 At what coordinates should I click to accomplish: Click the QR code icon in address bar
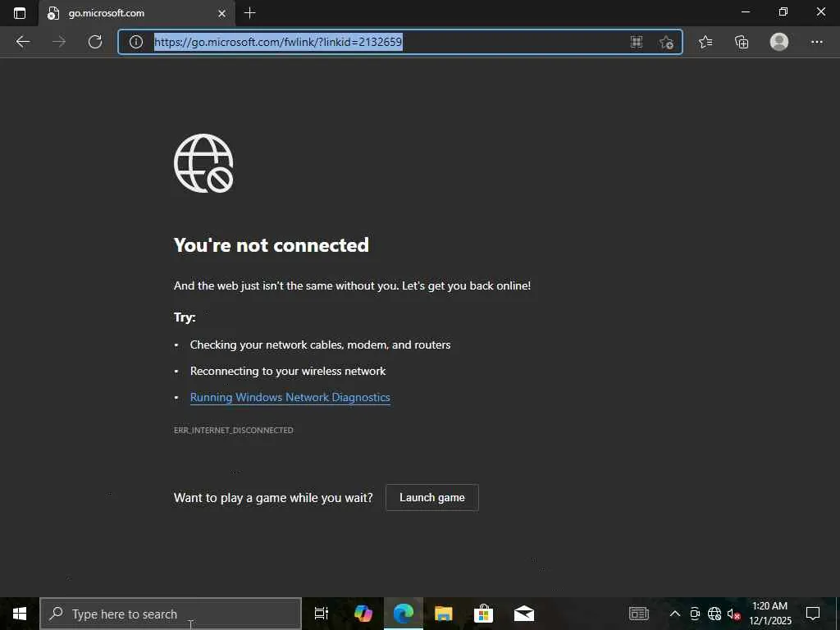(637, 42)
